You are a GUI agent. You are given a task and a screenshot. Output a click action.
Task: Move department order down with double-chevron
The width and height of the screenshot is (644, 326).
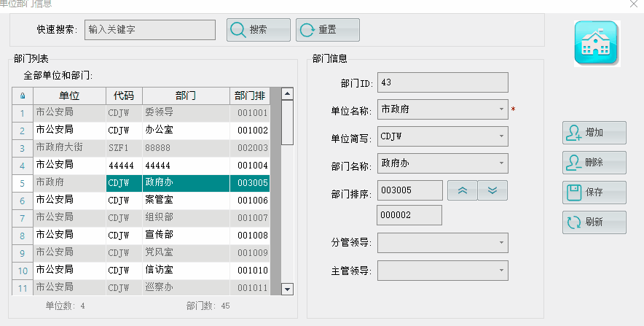coord(492,190)
